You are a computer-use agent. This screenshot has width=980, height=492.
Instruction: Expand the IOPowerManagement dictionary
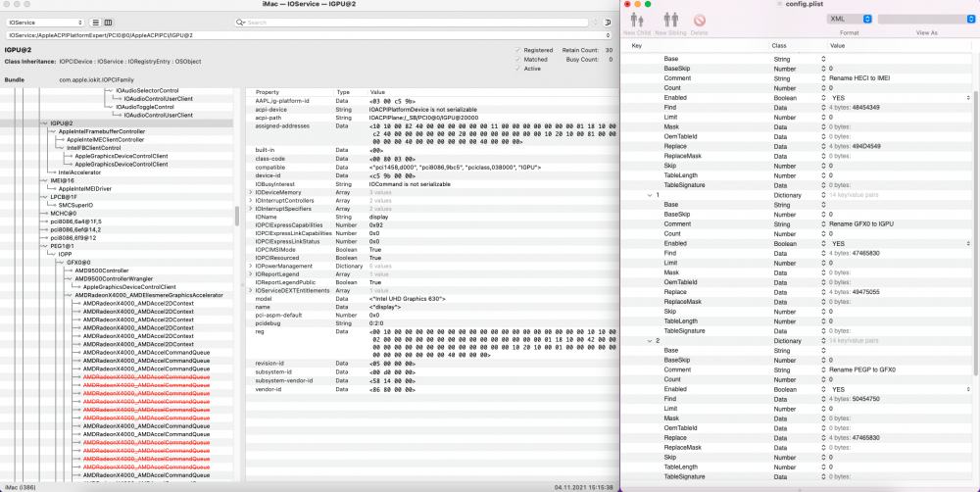pos(251,267)
